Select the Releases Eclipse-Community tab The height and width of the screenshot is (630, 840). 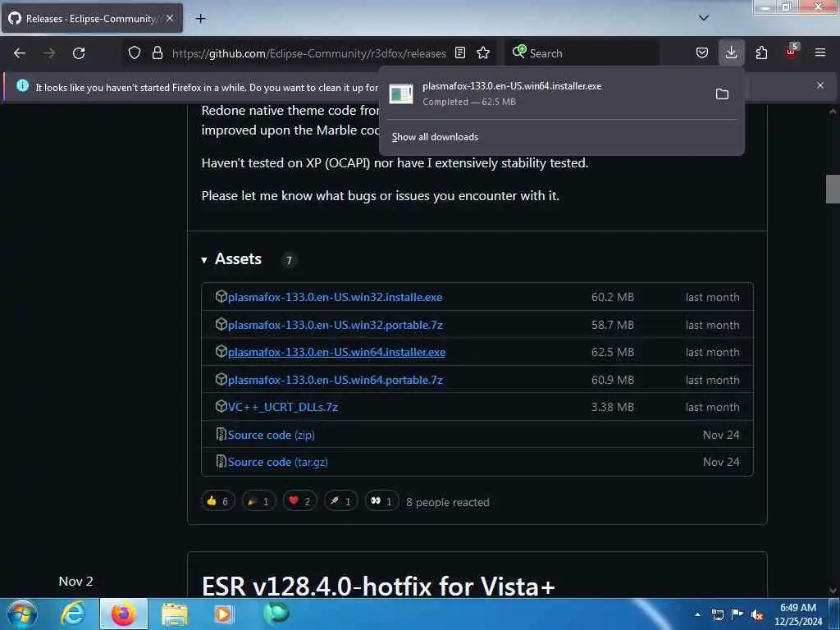point(92,18)
